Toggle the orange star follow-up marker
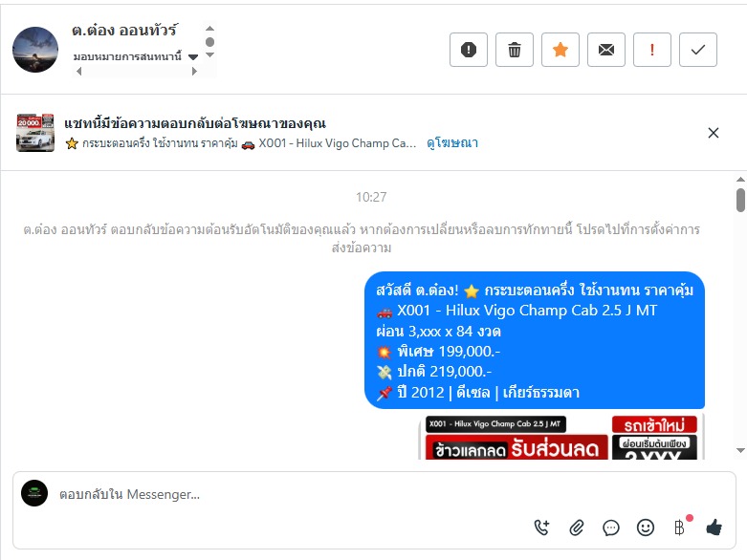 click(560, 50)
